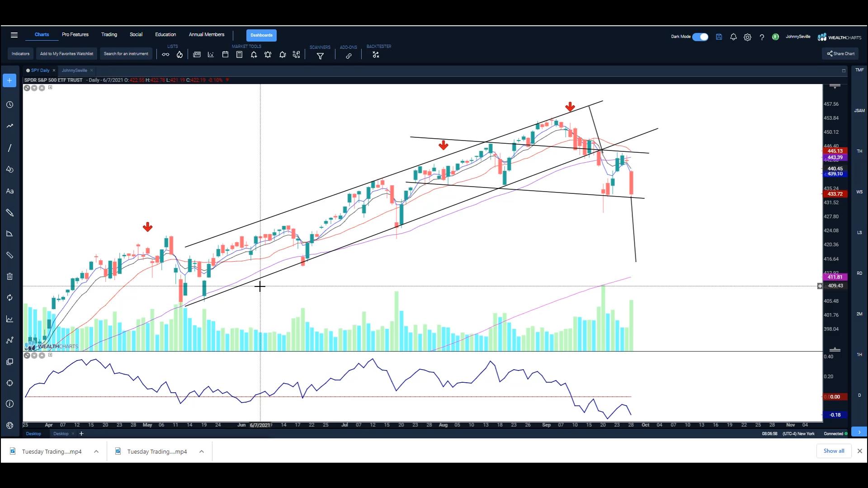Click the Search for an instrument field
Image resolution: width=868 pixels, height=488 pixels.
[126, 54]
